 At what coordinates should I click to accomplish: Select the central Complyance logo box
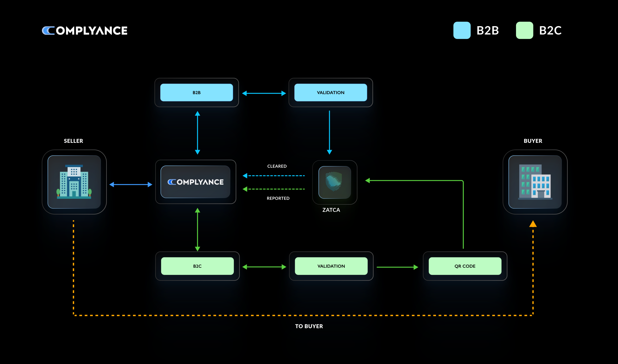(195, 182)
